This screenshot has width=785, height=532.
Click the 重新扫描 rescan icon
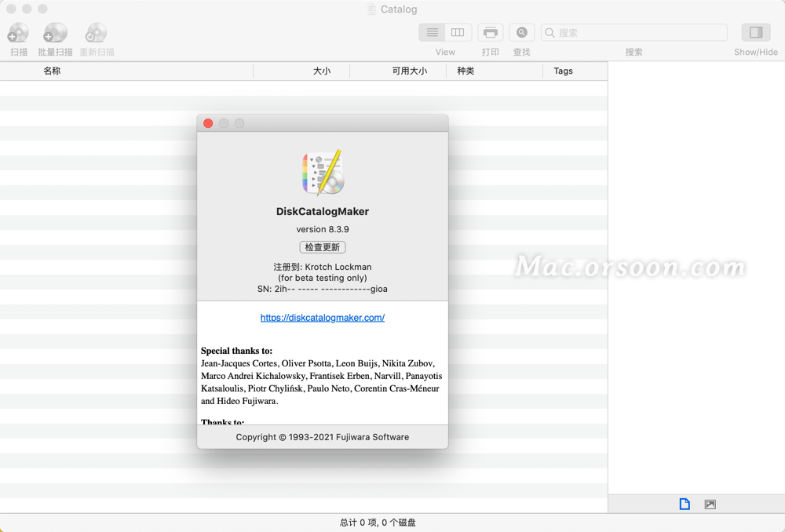point(96,33)
